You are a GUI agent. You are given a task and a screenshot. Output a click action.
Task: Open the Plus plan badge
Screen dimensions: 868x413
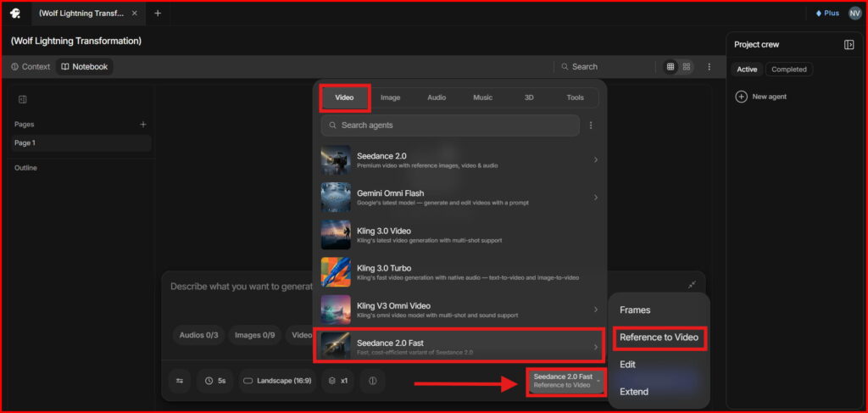[827, 14]
